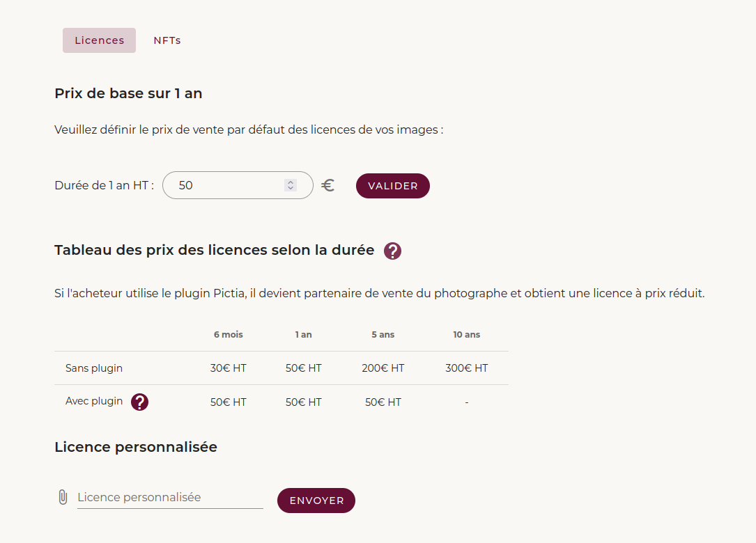The image size is (756, 543).
Task: Click the help icon next to Avec plugin
Action: coord(139,402)
